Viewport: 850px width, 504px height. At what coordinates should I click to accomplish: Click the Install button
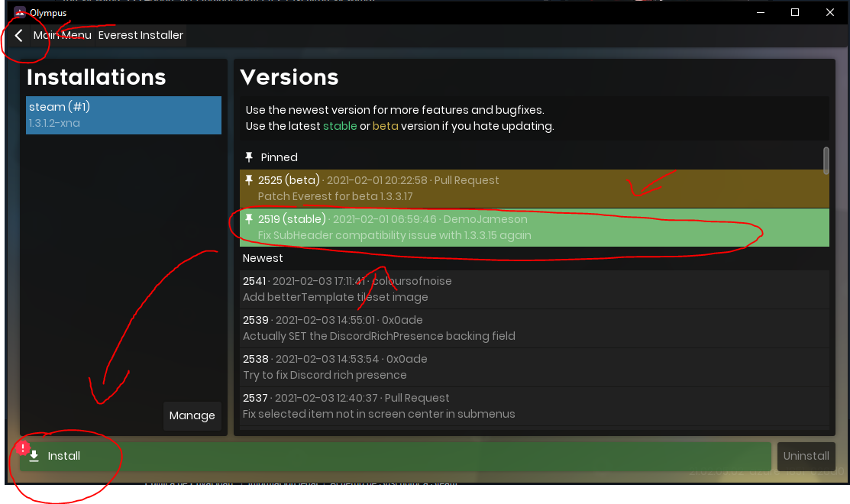pyautogui.click(x=395, y=457)
